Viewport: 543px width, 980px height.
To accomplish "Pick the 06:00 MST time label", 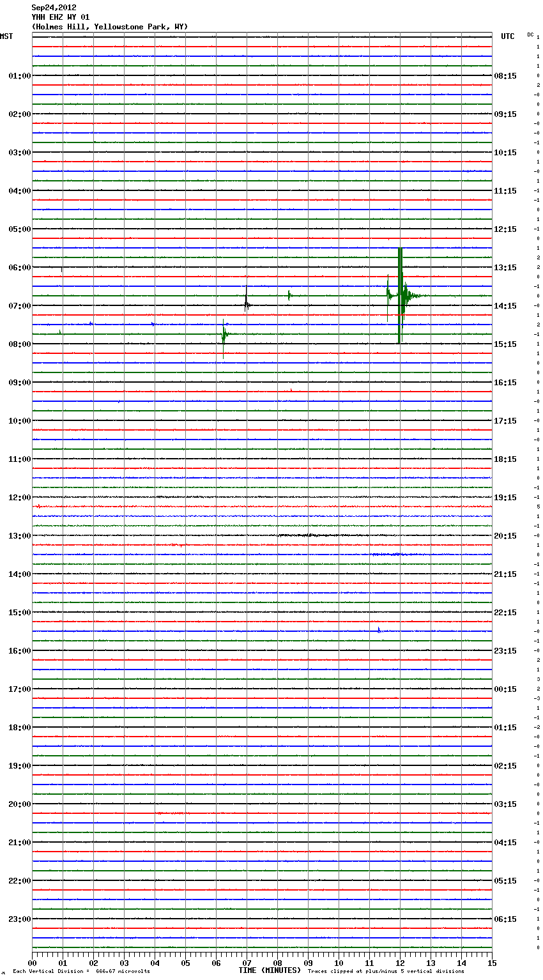I will coord(20,268).
